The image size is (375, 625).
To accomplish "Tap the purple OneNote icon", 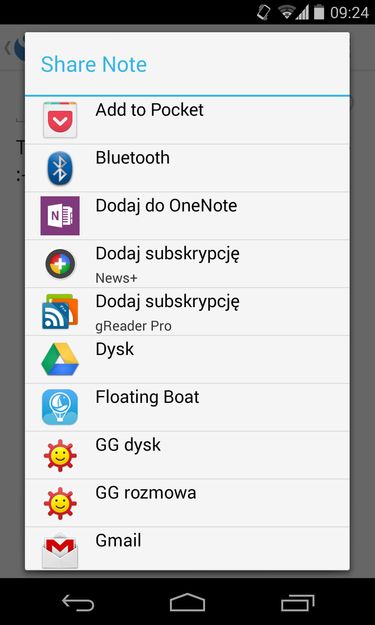I will [60, 216].
